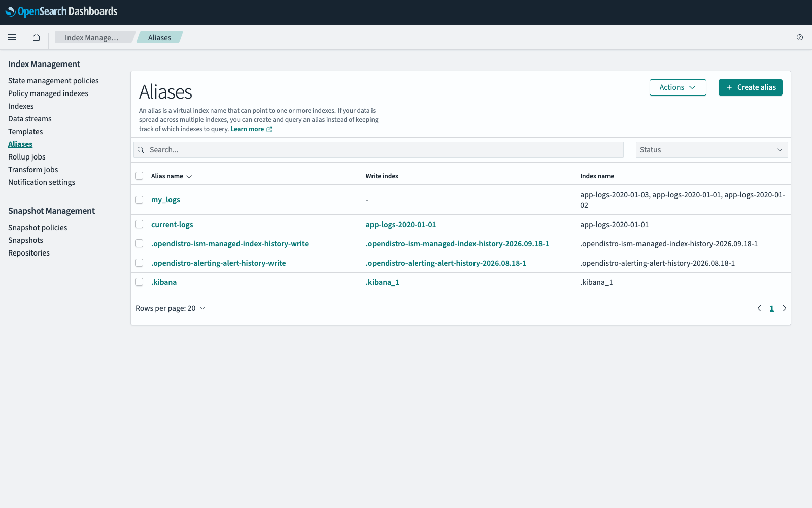Navigate to Snapshots

[25, 240]
